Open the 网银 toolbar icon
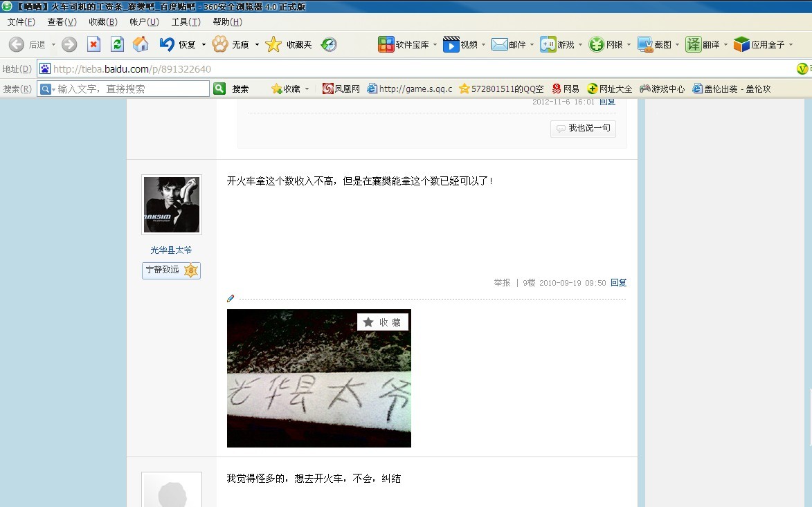This screenshot has width=812, height=507. 597,44
